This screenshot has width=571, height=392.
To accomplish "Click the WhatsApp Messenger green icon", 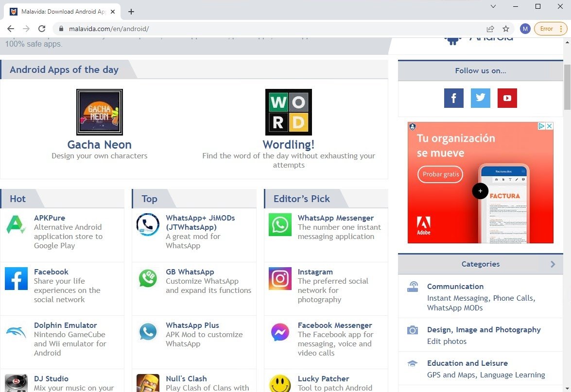I will point(280,224).
